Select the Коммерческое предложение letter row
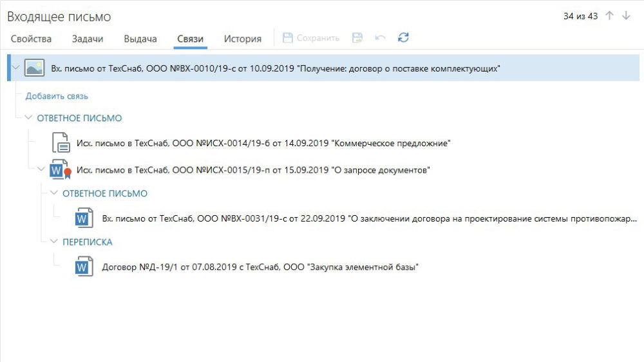 click(x=263, y=143)
